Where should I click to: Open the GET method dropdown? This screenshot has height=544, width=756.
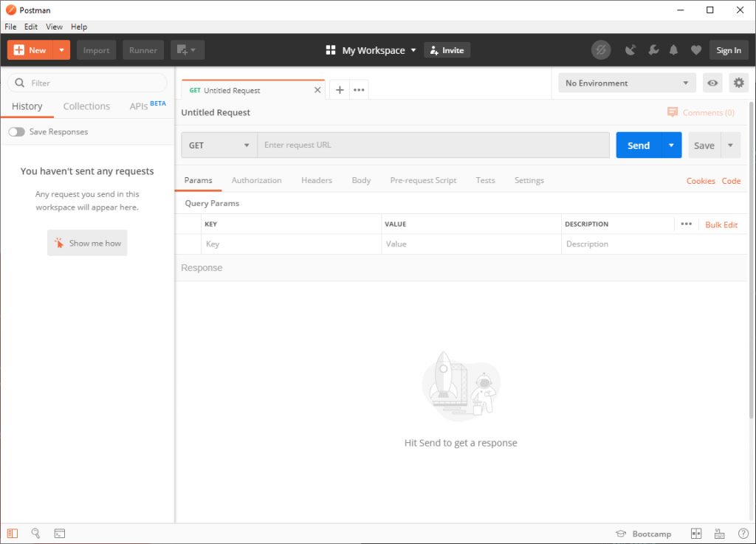click(219, 145)
